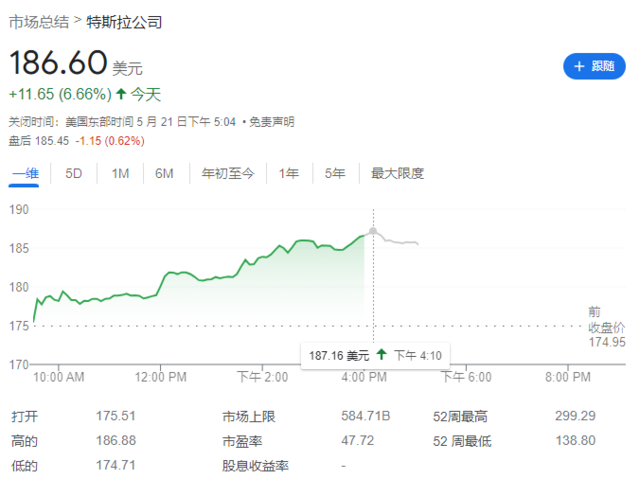Select the 年初至今 year-to-date tab

[x=226, y=173]
